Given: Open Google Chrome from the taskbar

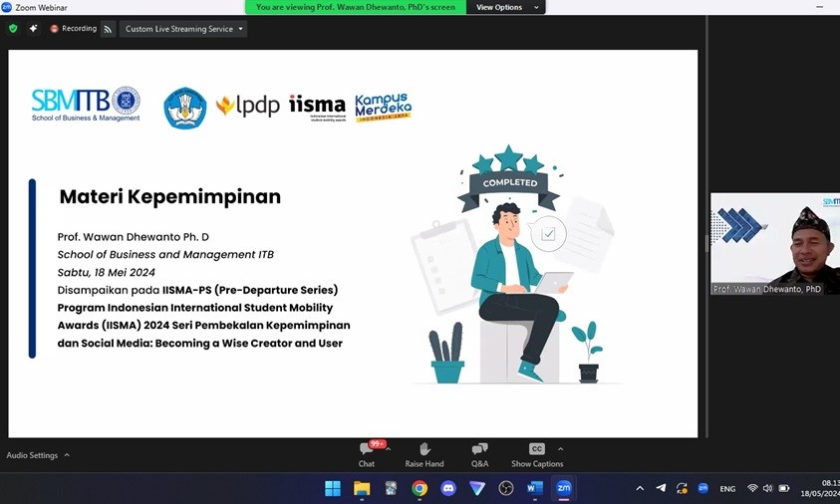Looking at the screenshot, I should tap(420, 488).
